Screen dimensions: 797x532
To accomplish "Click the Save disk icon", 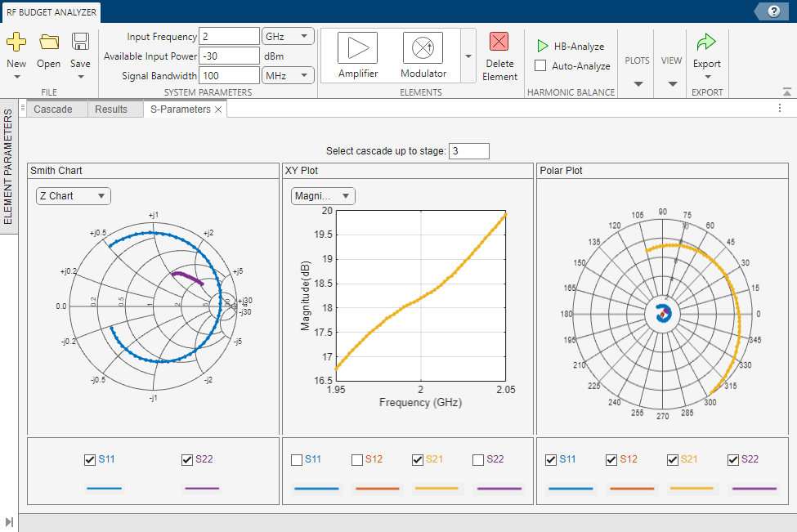I will tap(80, 42).
